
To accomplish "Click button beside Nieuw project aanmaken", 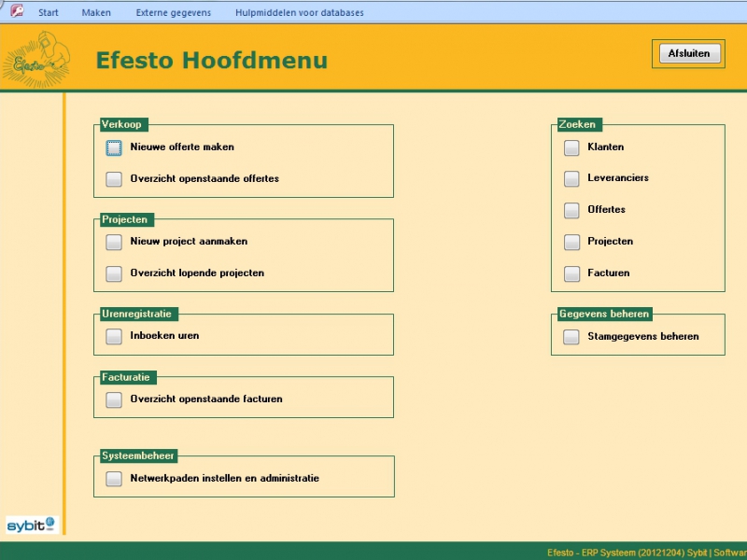I will pyautogui.click(x=114, y=242).
